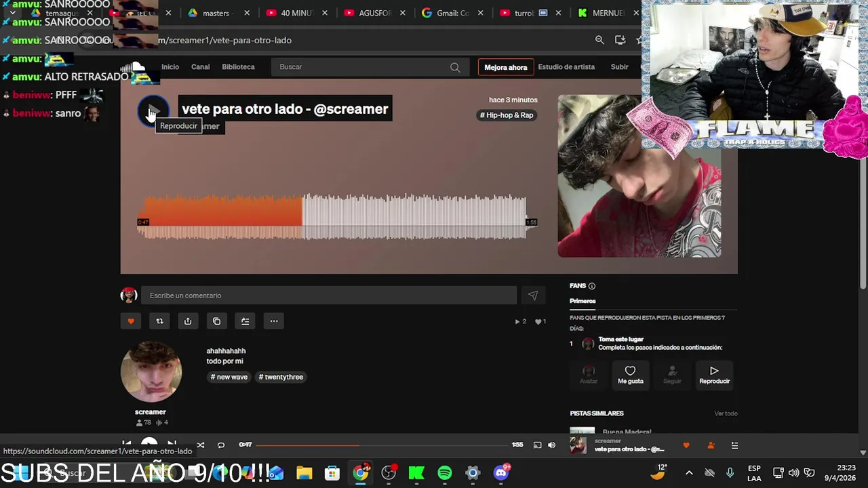Screen dimensions: 868x488
Task: Click the SoundCloud logo in header
Action: [x=134, y=66]
